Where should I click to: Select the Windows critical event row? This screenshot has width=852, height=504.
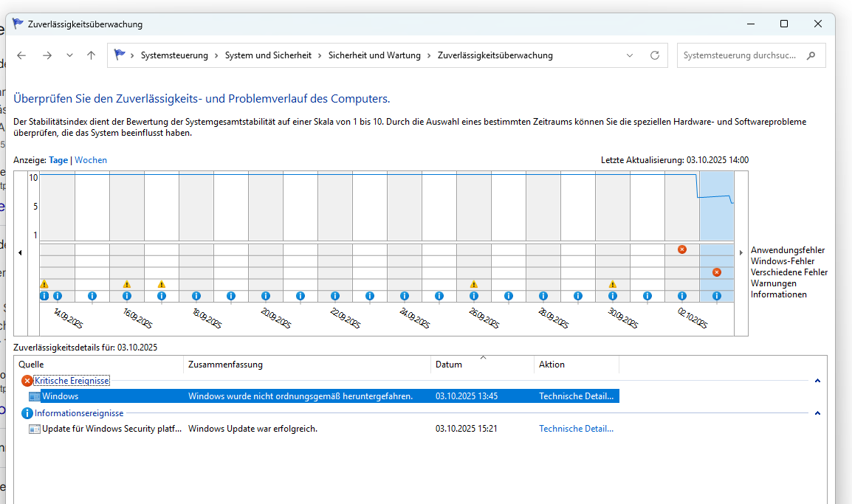(324, 396)
